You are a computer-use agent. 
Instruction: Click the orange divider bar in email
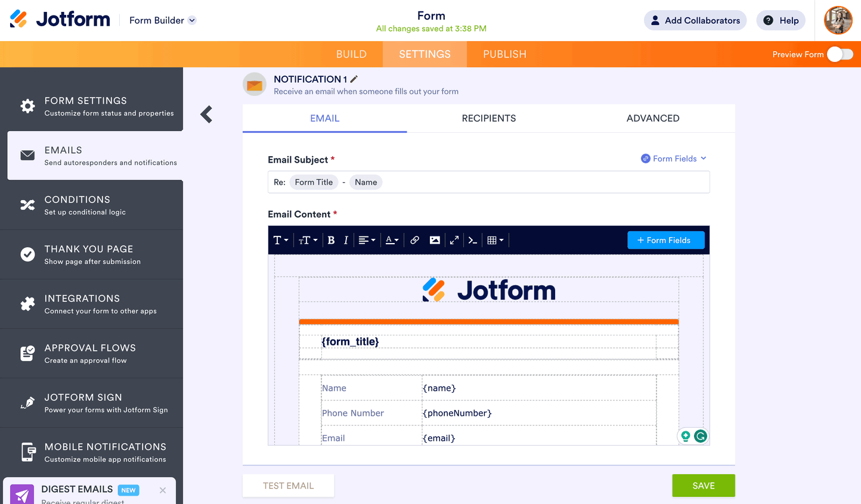tap(488, 322)
